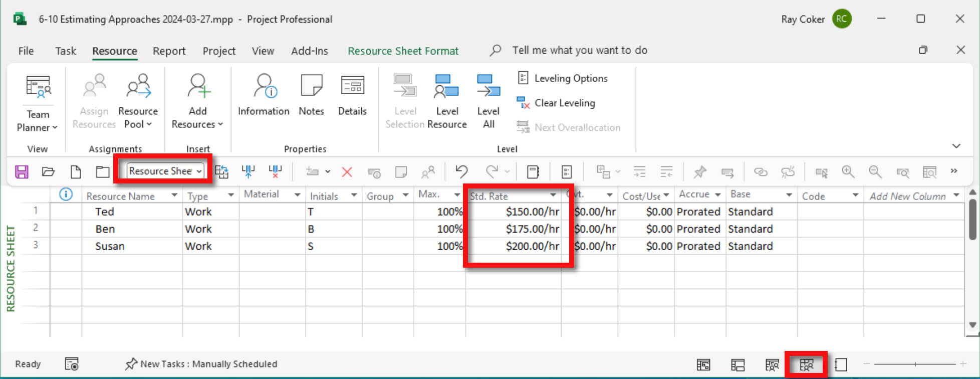The height and width of the screenshot is (379, 980).
Task: Click the RC account avatar
Action: pyautogui.click(x=842, y=19)
